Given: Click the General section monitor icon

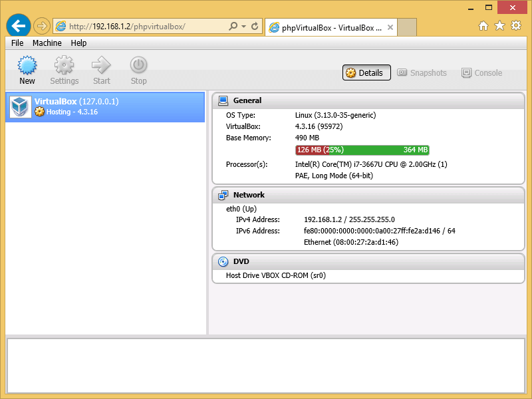Looking at the screenshot, I should tap(223, 101).
